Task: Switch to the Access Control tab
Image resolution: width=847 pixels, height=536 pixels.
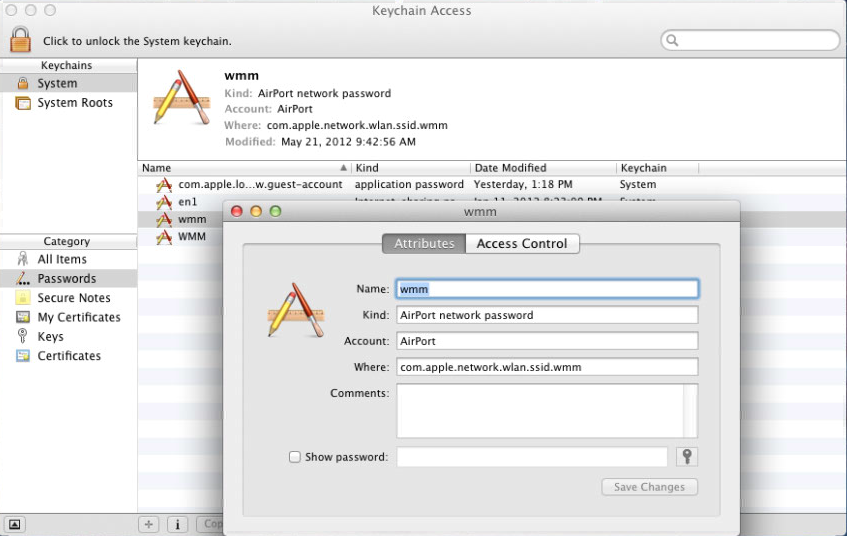Action: [x=522, y=244]
